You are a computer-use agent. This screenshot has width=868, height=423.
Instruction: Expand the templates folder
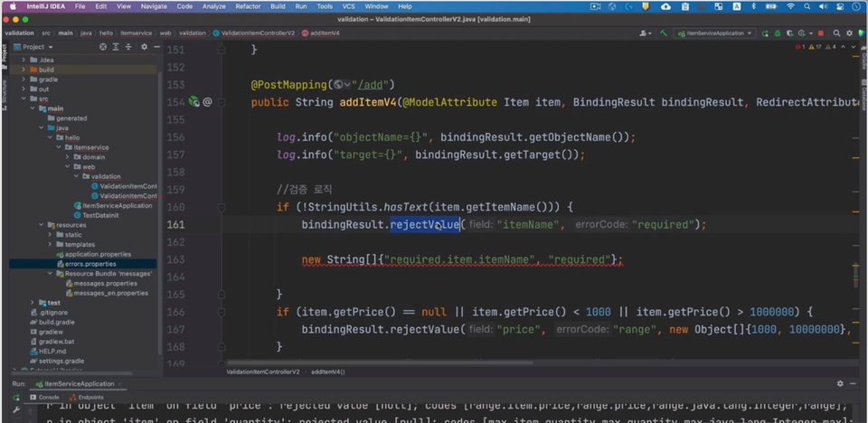click(50, 244)
